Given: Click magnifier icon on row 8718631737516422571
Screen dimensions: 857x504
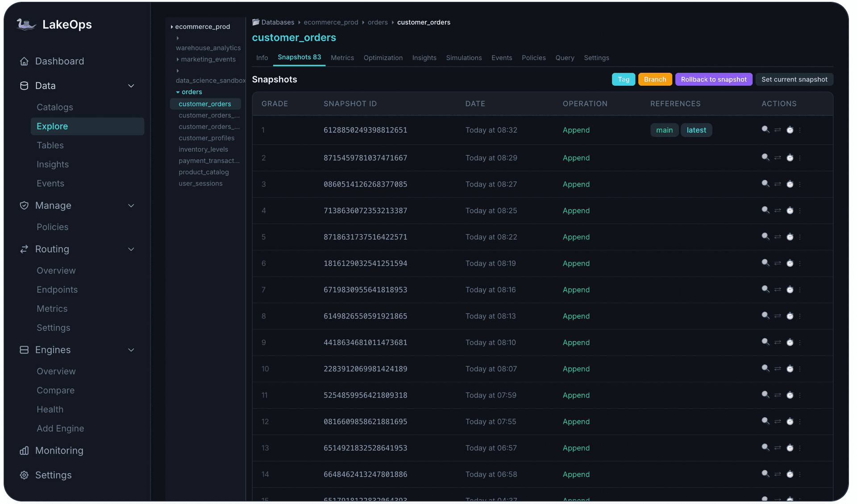Looking at the screenshot, I should tap(765, 237).
